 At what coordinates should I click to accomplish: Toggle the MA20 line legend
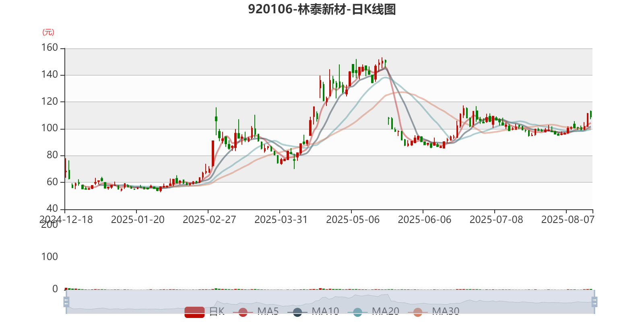373,312
